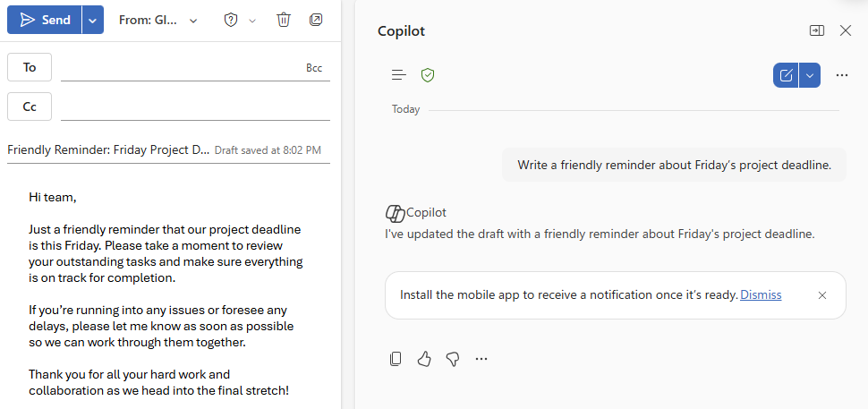Click the Copilot logo icon
This screenshot has height=409, width=868.
click(x=395, y=213)
